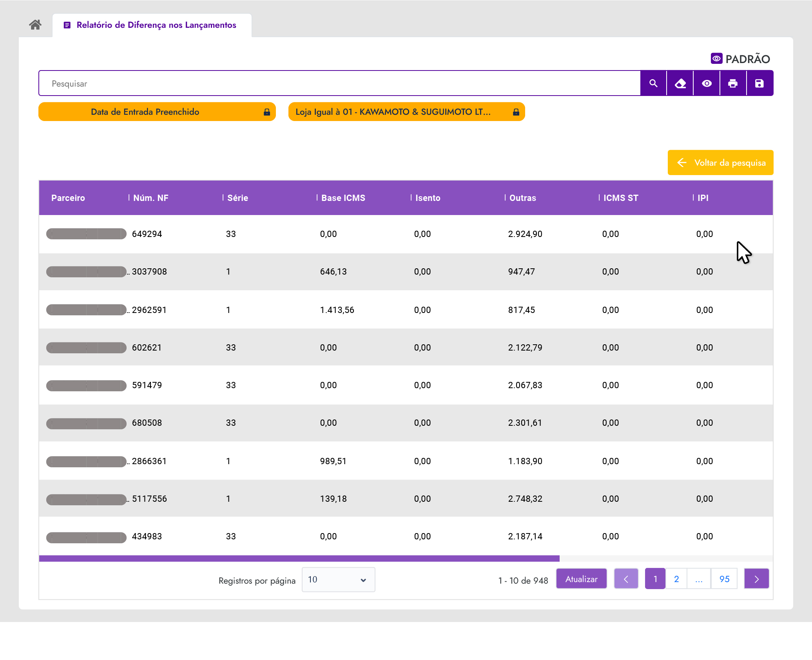
Task: Click Voltar da pesquisa button
Action: pyautogui.click(x=720, y=163)
